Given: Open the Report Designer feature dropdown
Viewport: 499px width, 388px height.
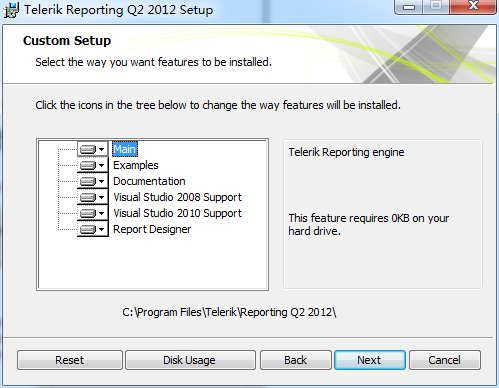Looking at the screenshot, I should point(93,229).
